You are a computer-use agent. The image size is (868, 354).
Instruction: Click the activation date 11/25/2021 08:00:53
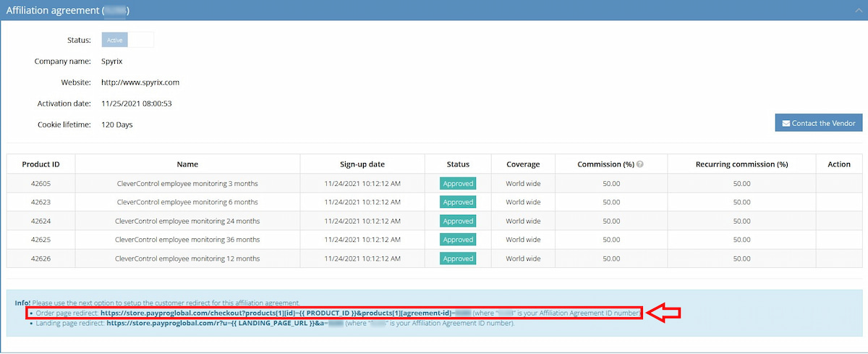pyautogui.click(x=137, y=104)
